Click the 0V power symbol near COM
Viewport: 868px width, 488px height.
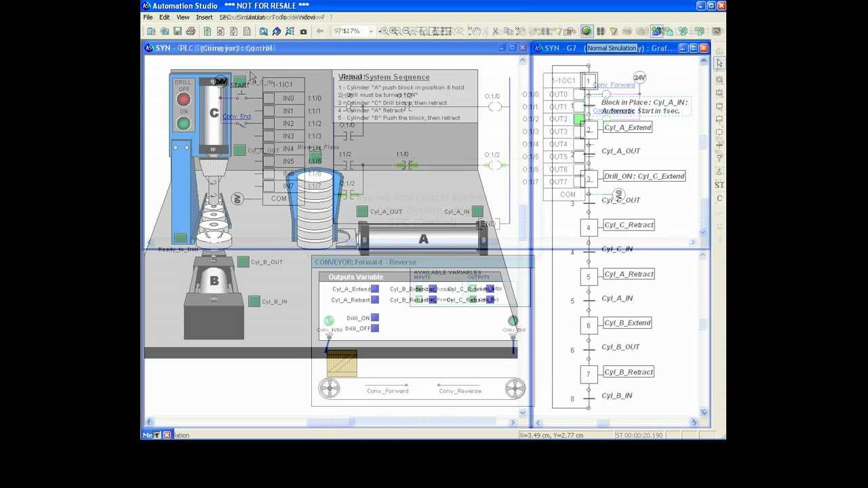tap(237, 199)
